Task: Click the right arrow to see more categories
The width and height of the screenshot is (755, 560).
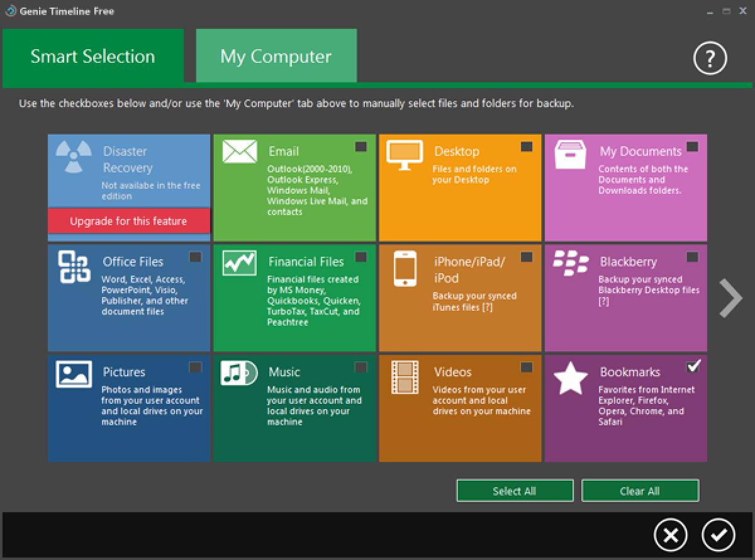Action: [x=732, y=298]
